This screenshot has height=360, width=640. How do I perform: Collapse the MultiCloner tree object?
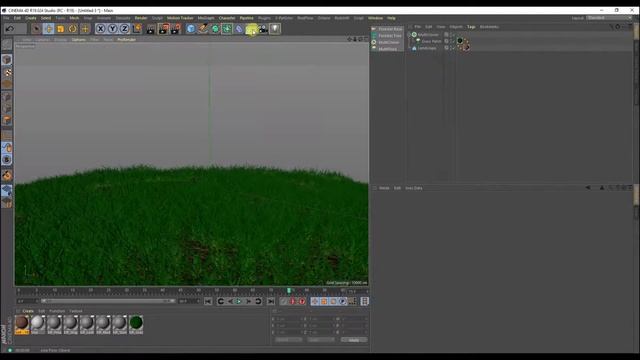pos(409,35)
